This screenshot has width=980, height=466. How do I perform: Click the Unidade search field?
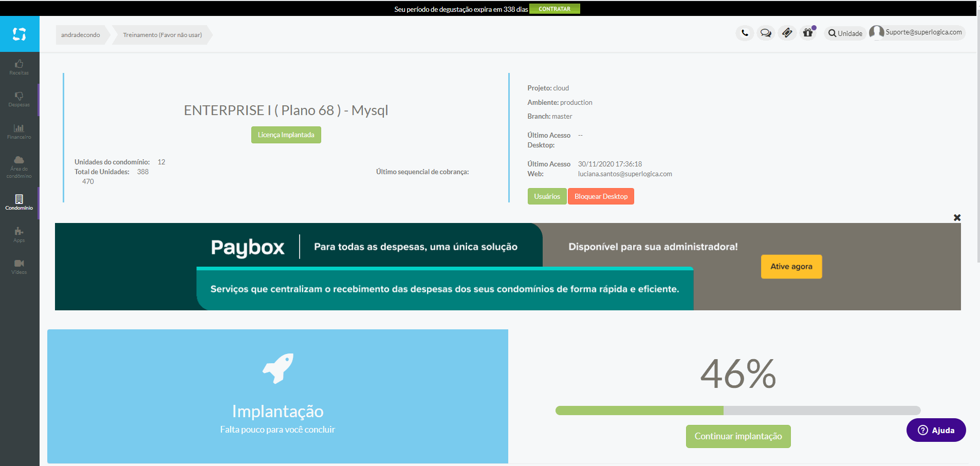coord(845,33)
